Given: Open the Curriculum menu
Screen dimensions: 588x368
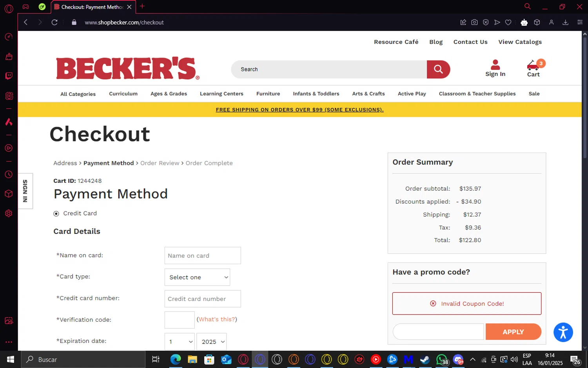Looking at the screenshot, I should [x=123, y=94].
